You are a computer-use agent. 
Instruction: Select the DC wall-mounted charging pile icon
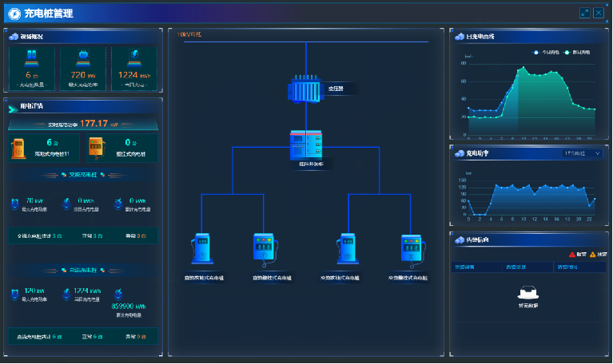(265, 248)
